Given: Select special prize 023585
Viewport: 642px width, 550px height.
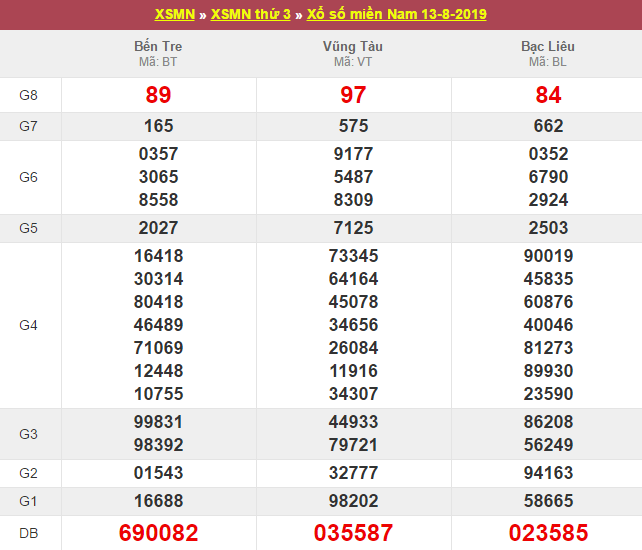Looking at the screenshot, I should tap(548, 533).
